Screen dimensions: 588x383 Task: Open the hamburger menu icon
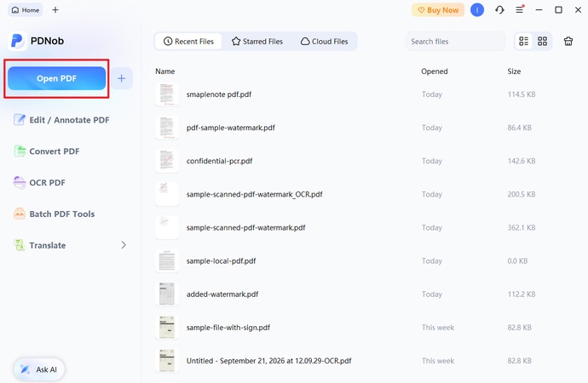(x=520, y=9)
